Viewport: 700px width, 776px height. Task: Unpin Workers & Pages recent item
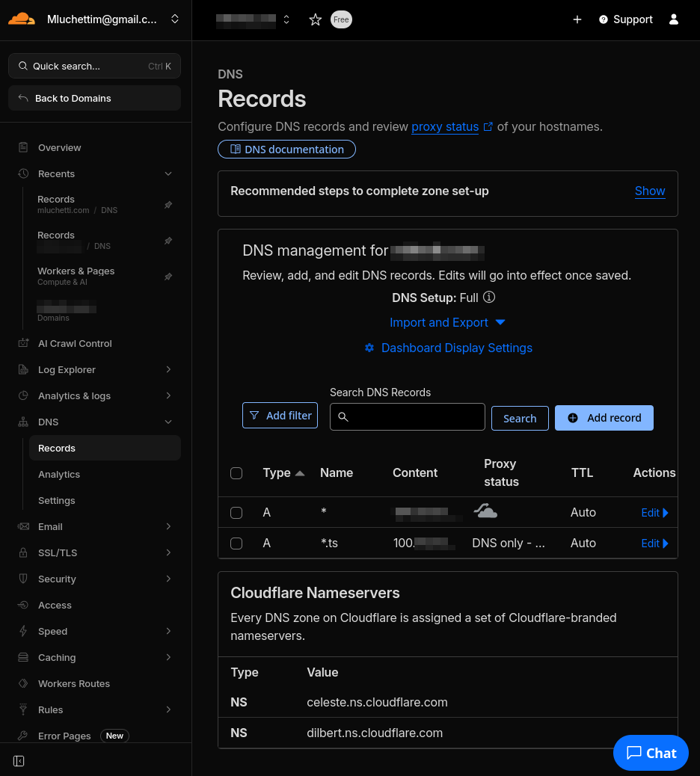pyautogui.click(x=168, y=276)
